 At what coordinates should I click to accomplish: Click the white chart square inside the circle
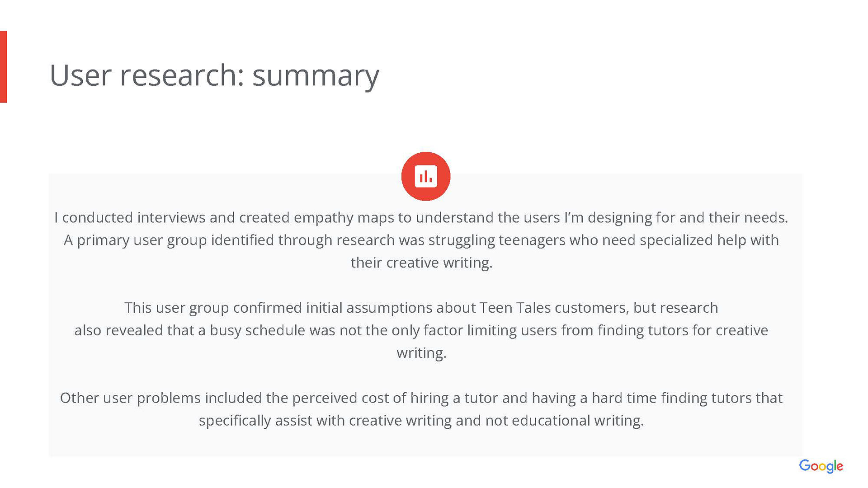tap(426, 176)
